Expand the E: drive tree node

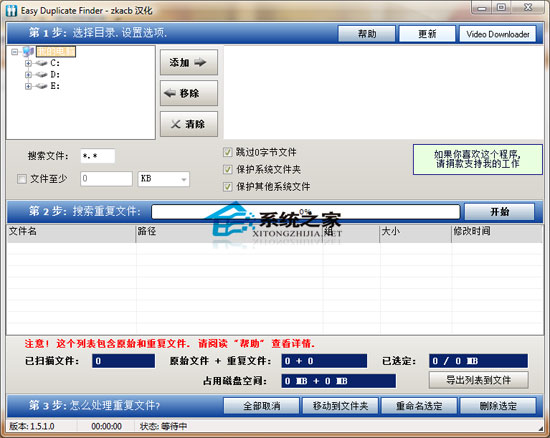point(28,86)
